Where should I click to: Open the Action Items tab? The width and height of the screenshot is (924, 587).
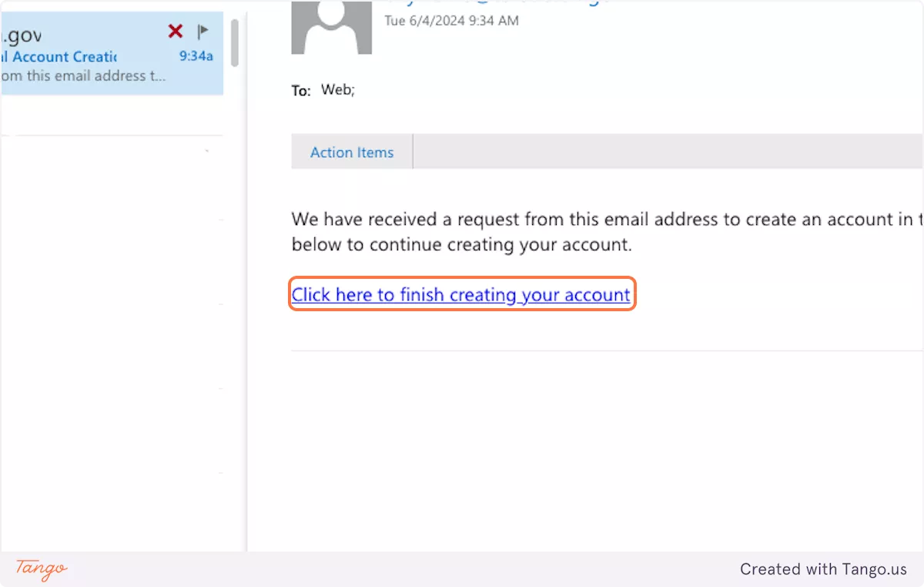click(x=352, y=153)
